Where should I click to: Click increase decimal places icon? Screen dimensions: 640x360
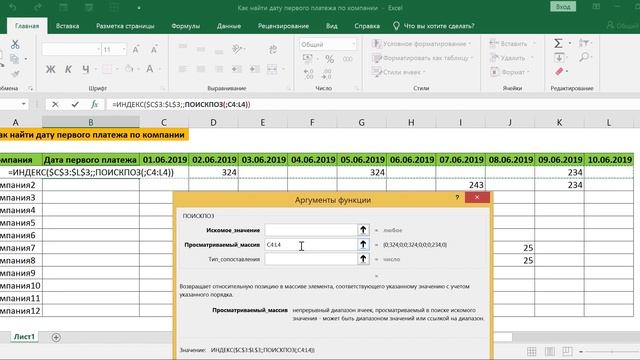tap(309, 74)
